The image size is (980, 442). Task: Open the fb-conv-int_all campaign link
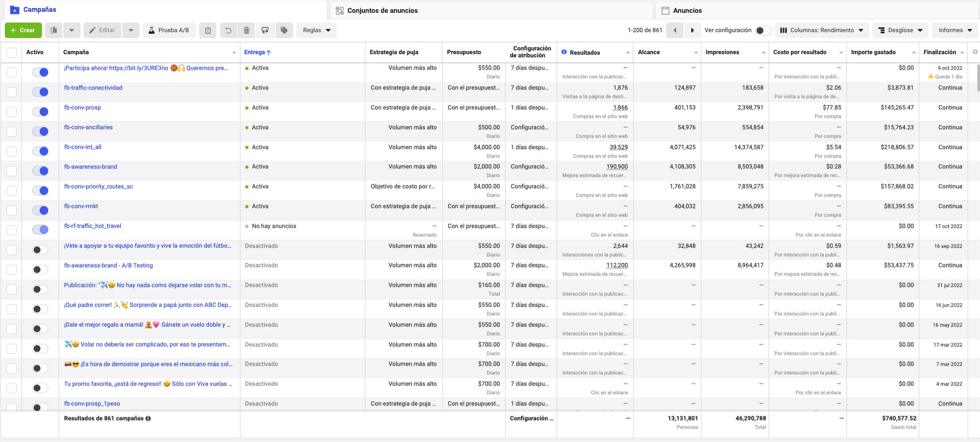coord(83,147)
